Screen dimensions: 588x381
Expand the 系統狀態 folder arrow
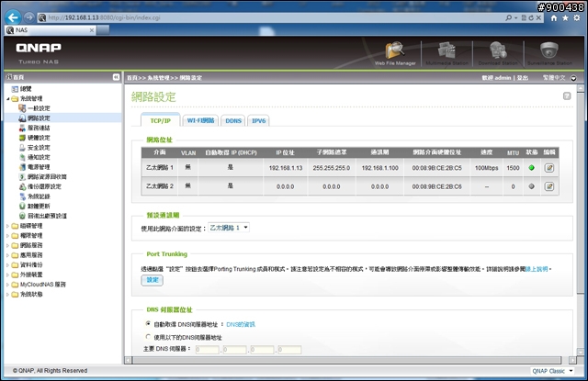(8, 294)
